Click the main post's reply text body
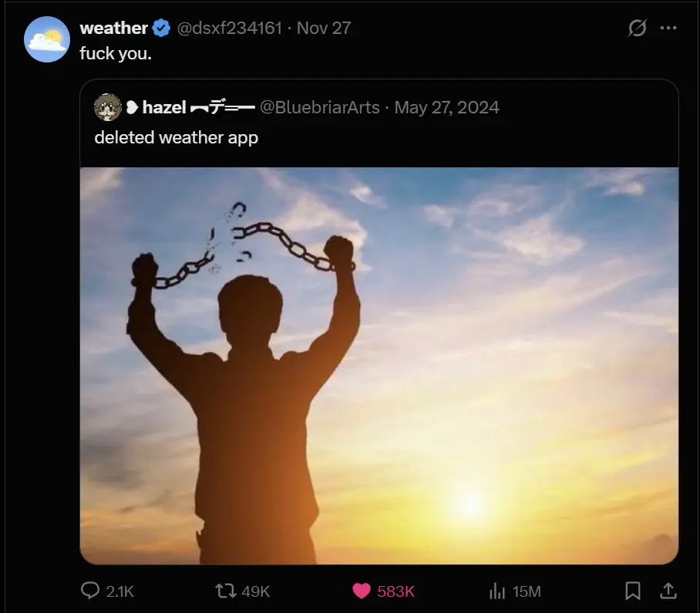 click(116, 55)
